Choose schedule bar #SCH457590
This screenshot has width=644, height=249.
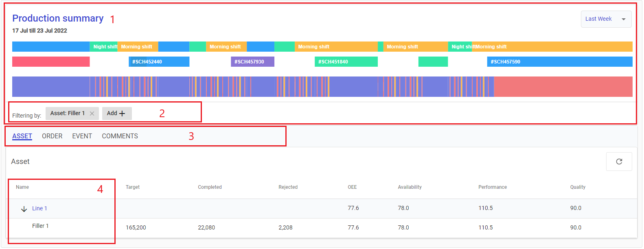coord(560,62)
